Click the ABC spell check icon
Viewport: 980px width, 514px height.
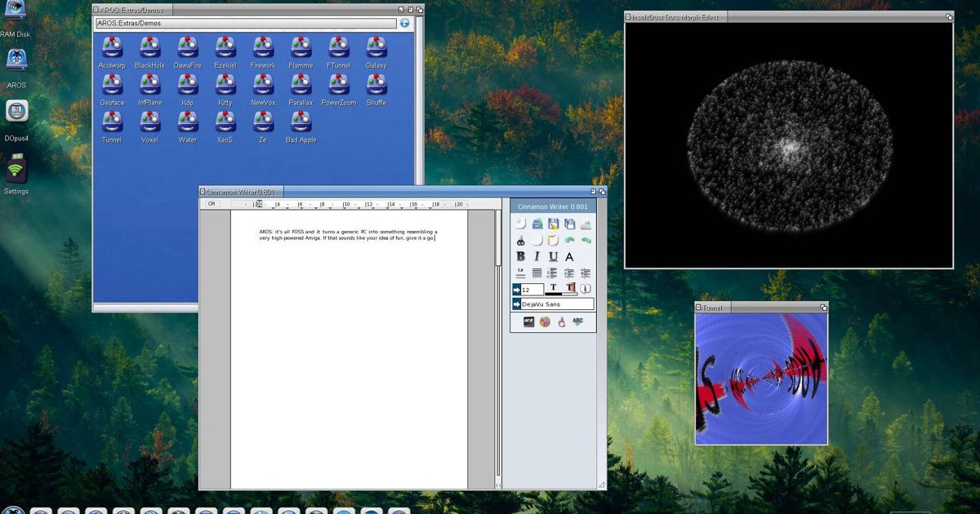[x=577, y=321]
